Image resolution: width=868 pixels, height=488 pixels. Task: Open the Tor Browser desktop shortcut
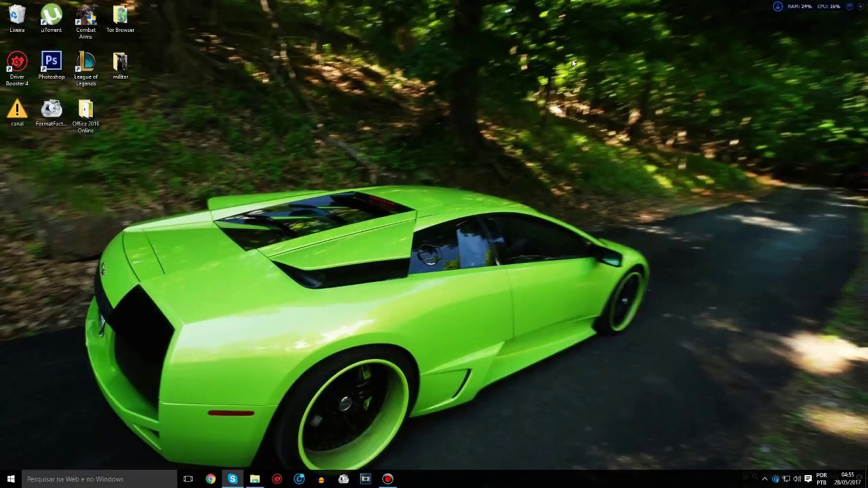point(120,15)
